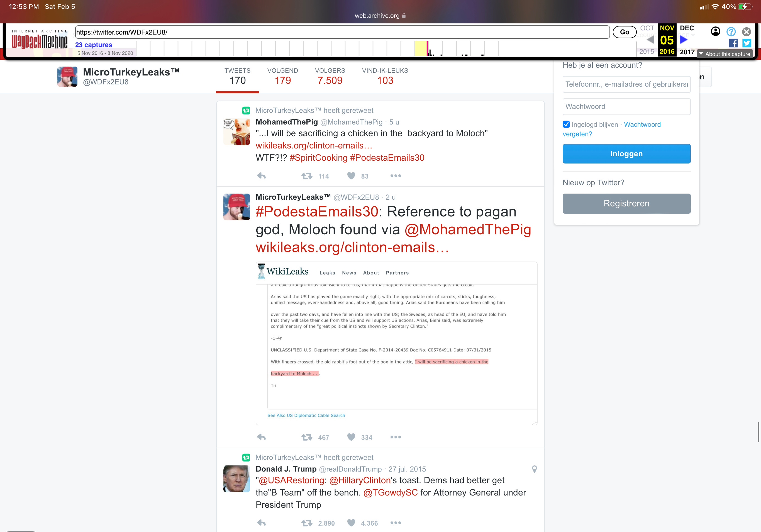761x532 pixels.
Task: Open more options on MohamedThePig tweet
Action: point(396,176)
